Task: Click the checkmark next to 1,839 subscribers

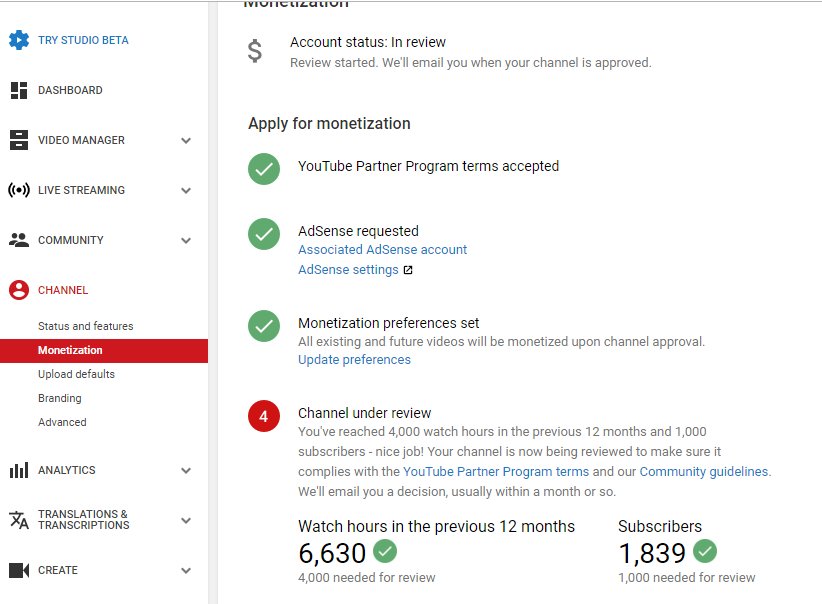Action: [x=705, y=551]
